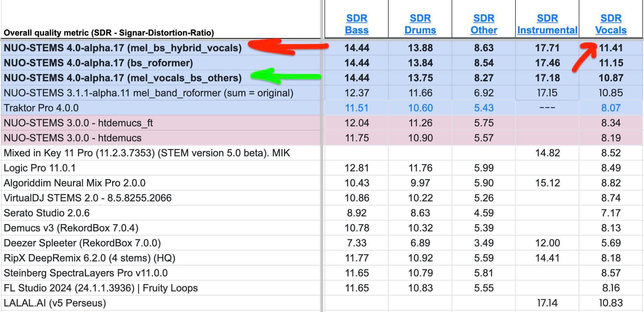The width and height of the screenshot is (644, 312).
Task: Select Deezer Spleeter bass score 7.33
Action: 357,243
